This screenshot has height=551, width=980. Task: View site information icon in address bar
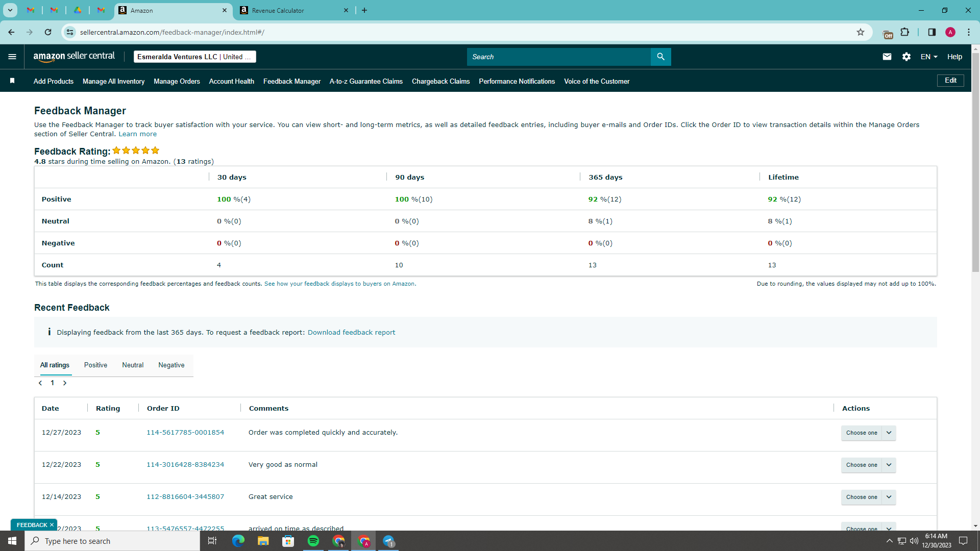[x=70, y=32]
